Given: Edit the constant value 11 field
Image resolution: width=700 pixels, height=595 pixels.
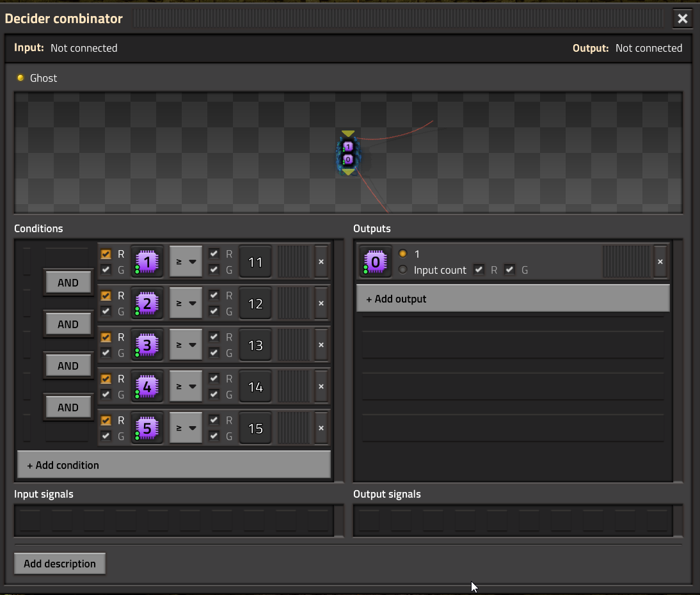Looking at the screenshot, I should [255, 262].
